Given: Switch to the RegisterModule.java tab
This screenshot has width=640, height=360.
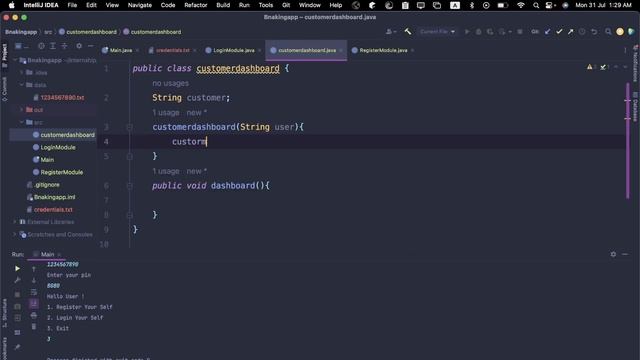Looking at the screenshot, I should (x=383, y=50).
